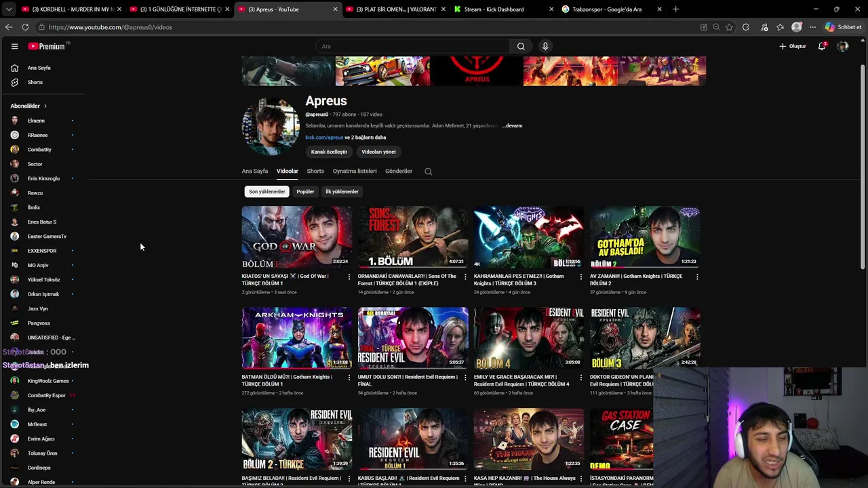Select İlk yüklenenler filter chip
The image size is (868, 488).
pyautogui.click(x=342, y=192)
